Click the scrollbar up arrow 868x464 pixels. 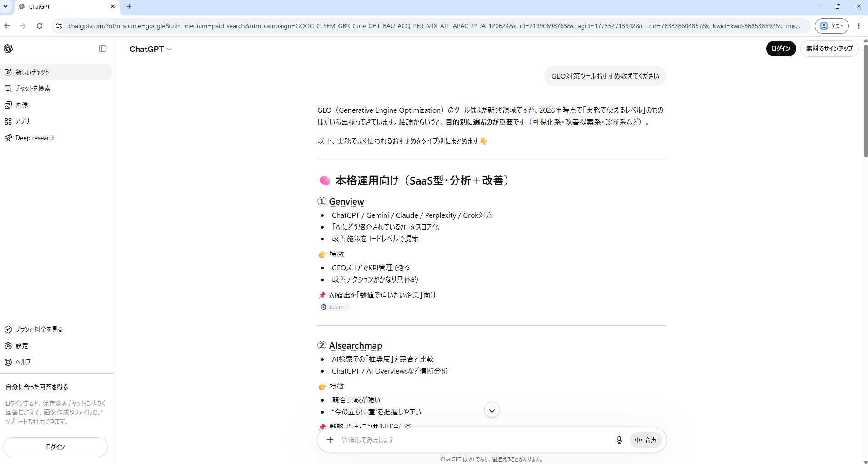[x=865, y=40]
